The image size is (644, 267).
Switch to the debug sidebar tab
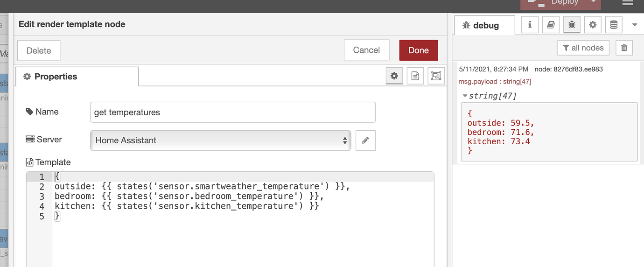tap(484, 26)
